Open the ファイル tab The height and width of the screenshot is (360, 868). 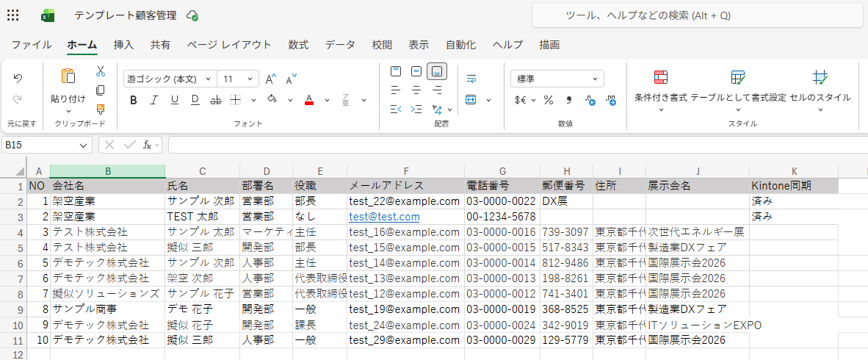32,45
